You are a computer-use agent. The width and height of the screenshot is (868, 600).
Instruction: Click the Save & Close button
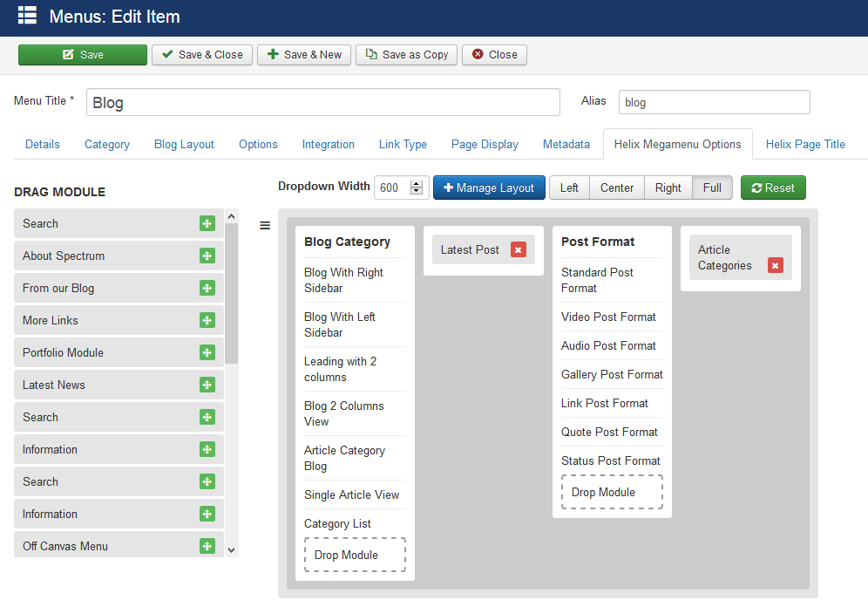tap(202, 55)
